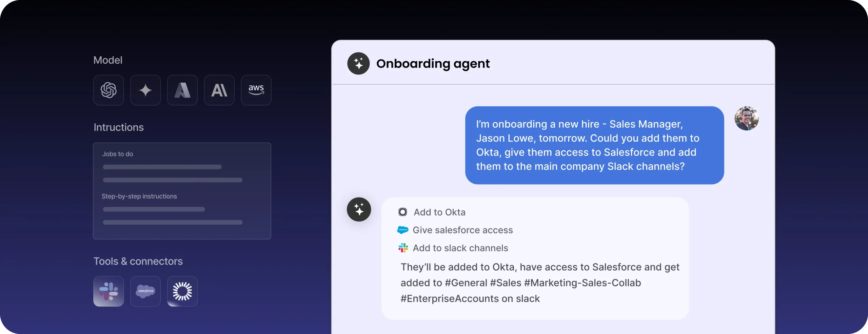Select the Anthropic model icon

219,90
